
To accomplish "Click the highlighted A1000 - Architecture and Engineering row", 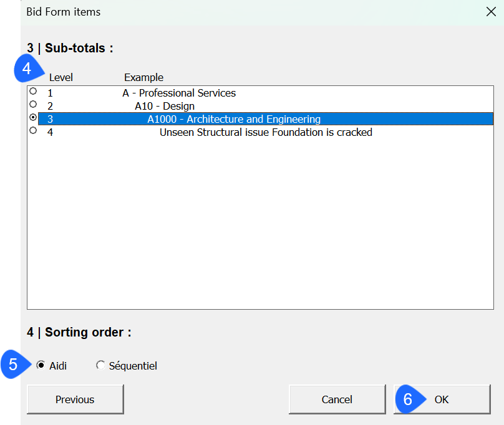I will (266, 119).
